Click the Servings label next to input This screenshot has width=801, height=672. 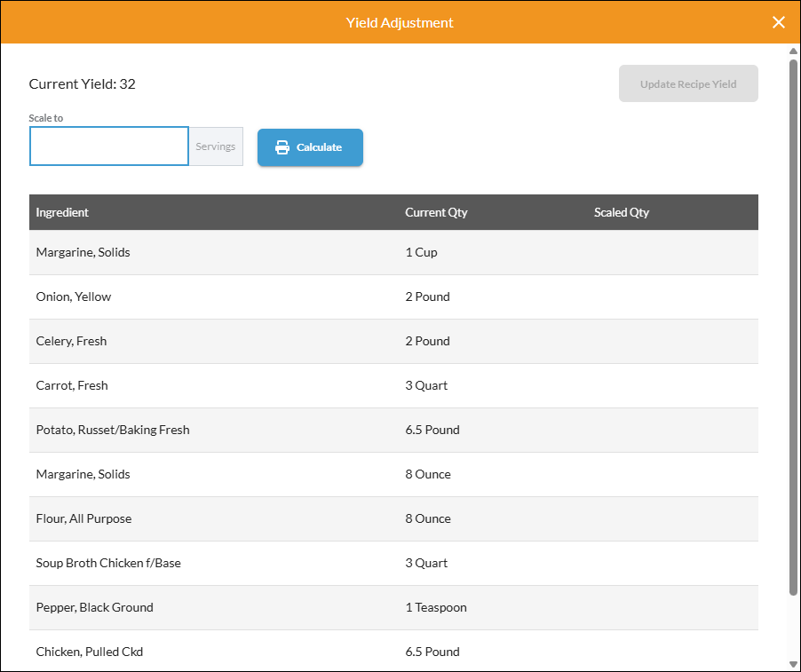215,146
